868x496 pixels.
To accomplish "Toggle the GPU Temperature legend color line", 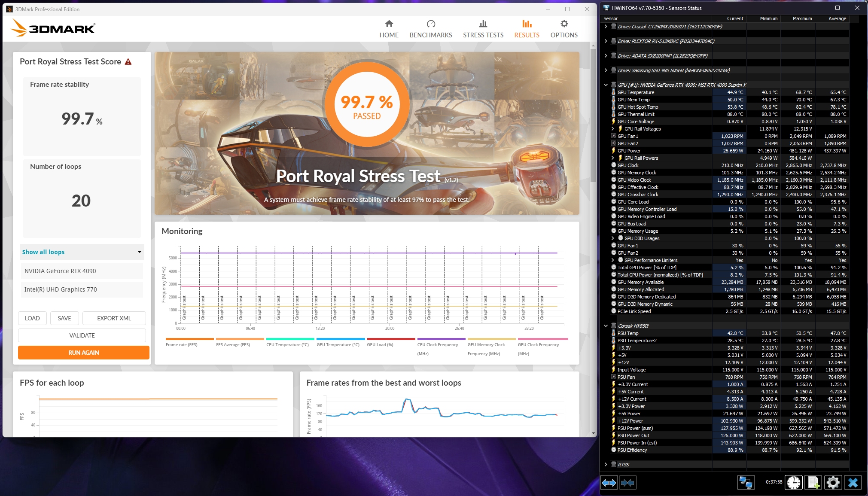I will [341, 339].
